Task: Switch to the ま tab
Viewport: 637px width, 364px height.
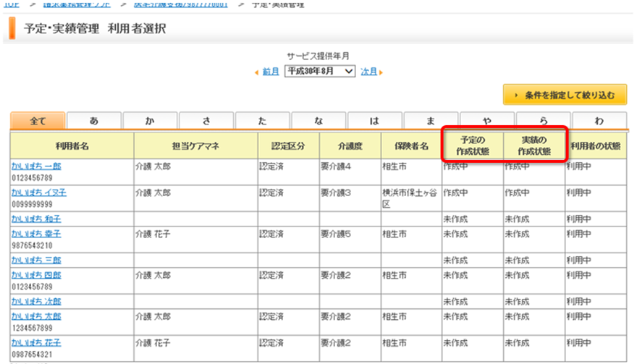Action: 431,121
